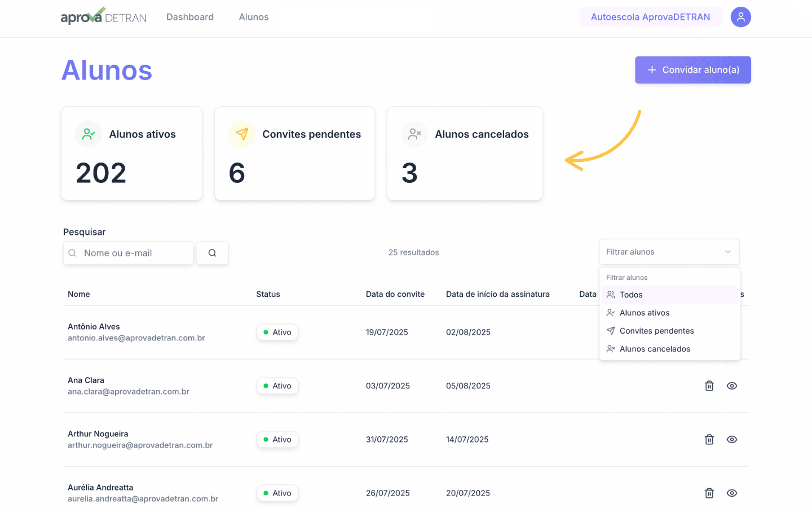Click the Convidar aluno(a) button
Screen dimensions: 812x508
693,70
